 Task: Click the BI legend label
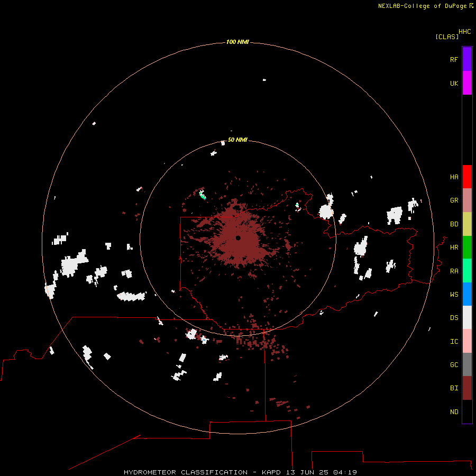pos(454,388)
